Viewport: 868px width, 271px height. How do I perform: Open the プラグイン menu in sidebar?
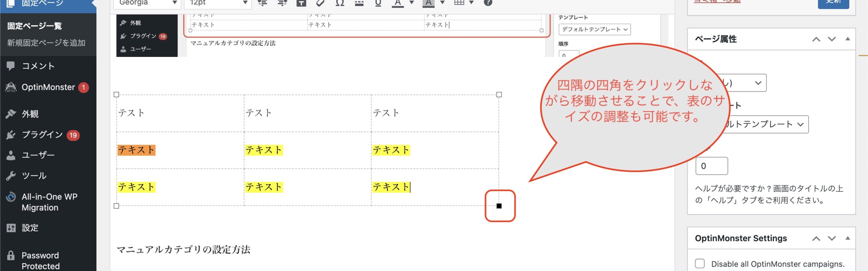42,135
